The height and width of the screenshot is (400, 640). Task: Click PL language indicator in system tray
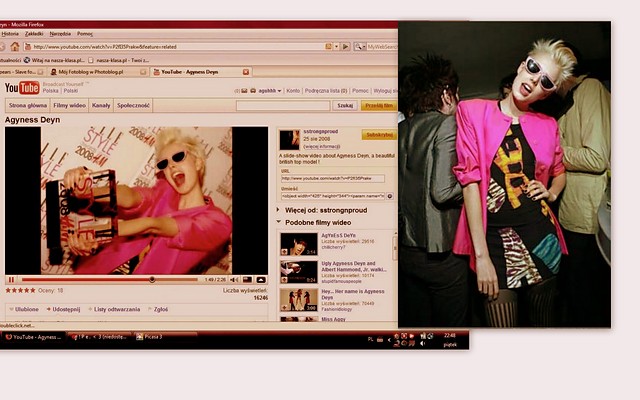370,339
